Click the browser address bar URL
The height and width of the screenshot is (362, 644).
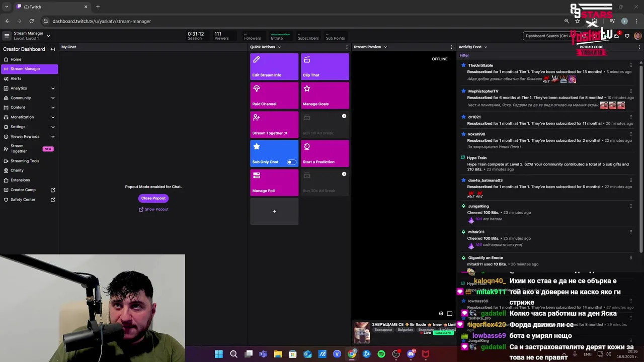point(102,21)
